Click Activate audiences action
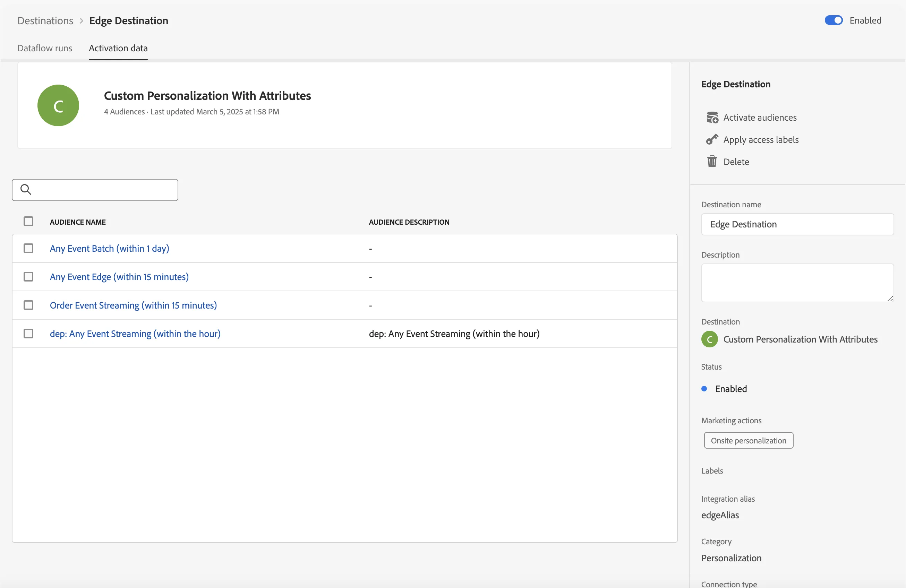This screenshot has width=906, height=588. point(760,118)
